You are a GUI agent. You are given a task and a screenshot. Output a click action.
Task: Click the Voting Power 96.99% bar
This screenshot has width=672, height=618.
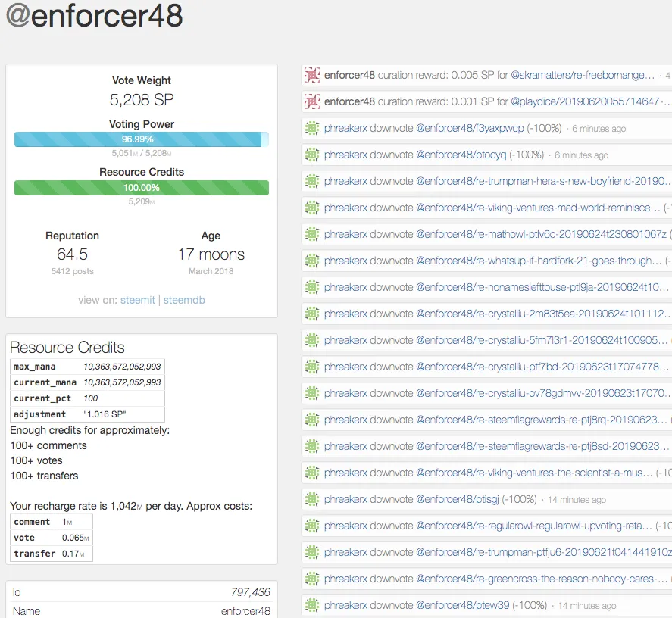[142, 139]
